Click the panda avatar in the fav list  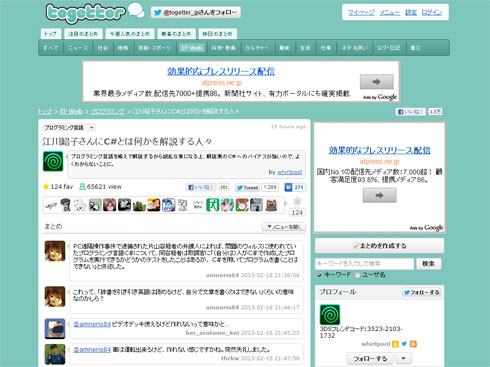pyautogui.click(x=95, y=205)
